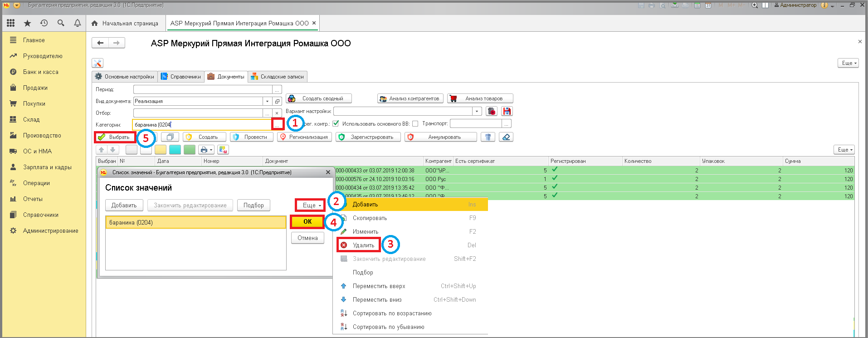Open notifications bell icon
This screenshot has width=868, height=338.
click(x=78, y=23)
